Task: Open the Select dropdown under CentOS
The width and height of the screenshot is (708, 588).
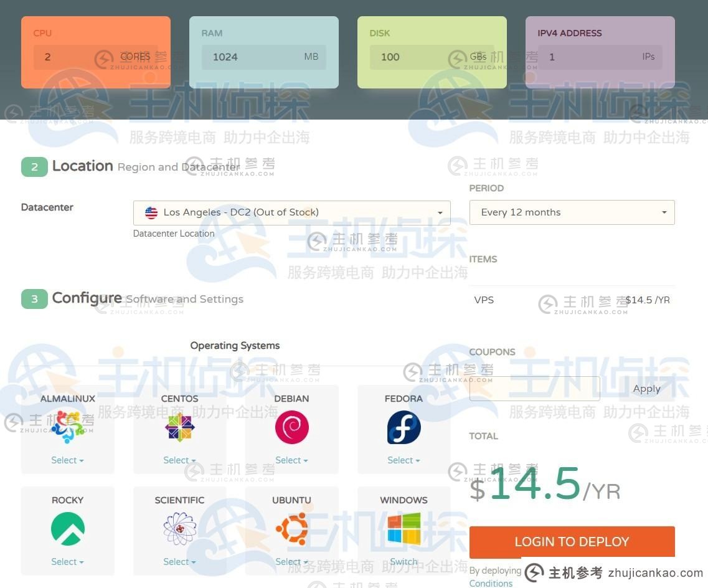Action: coord(179,460)
